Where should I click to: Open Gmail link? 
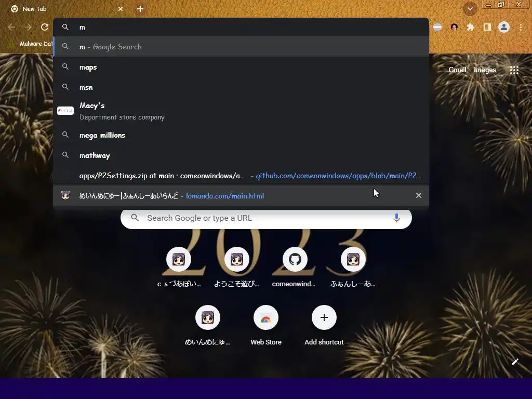point(457,70)
